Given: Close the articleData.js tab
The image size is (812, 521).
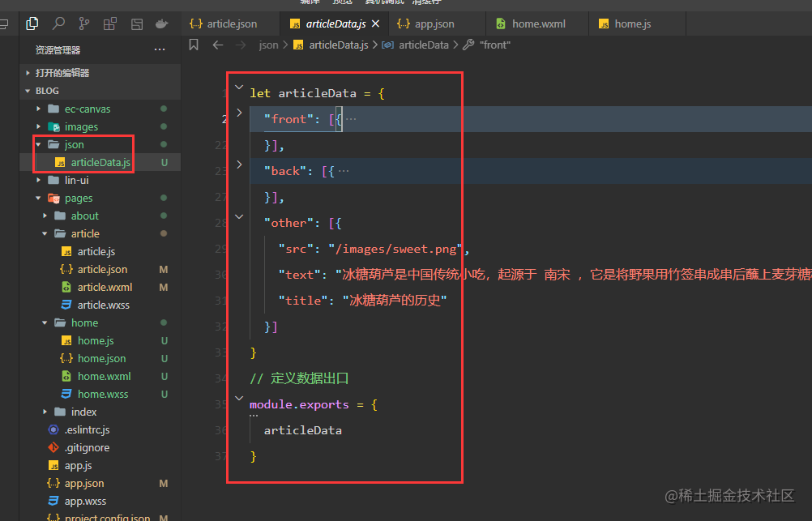Looking at the screenshot, I should tap(375, 23).
